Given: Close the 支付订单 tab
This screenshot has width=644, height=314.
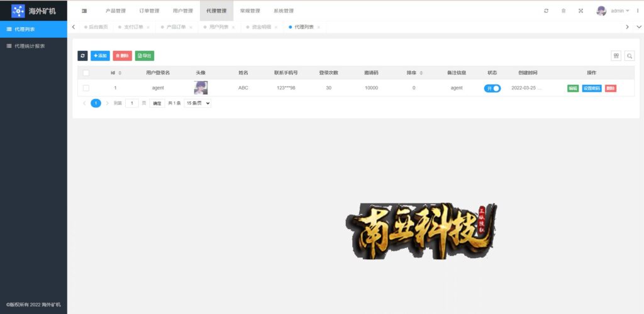Looking at the screenshot, I should click(148, 27).
